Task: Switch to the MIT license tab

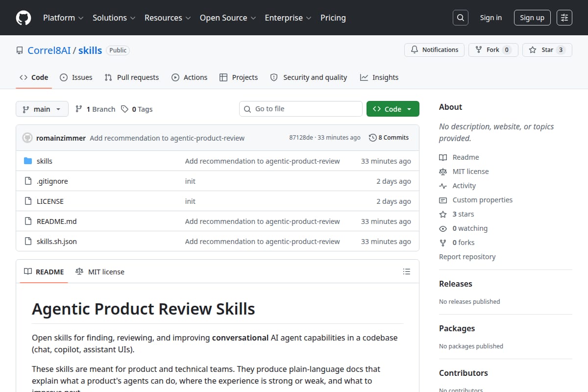Action: [100, 271]
